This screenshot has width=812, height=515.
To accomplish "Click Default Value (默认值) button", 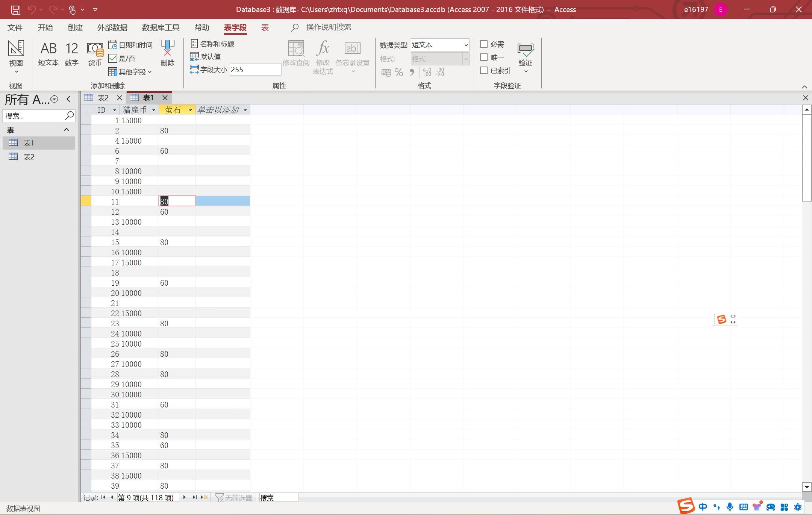I will (205, 57).
